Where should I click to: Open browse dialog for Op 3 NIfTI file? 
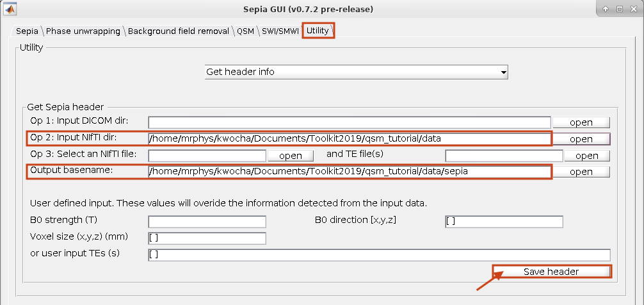291,156
